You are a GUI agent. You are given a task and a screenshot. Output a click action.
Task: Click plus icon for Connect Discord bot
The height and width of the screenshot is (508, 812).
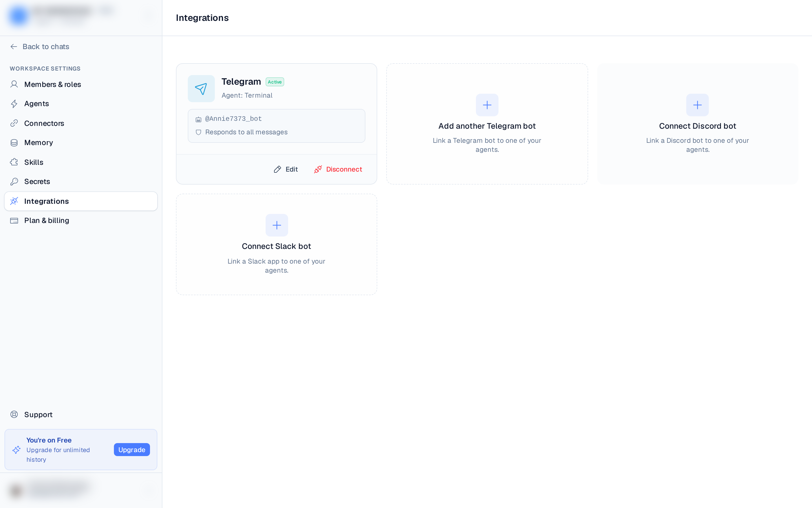point(698,105)
